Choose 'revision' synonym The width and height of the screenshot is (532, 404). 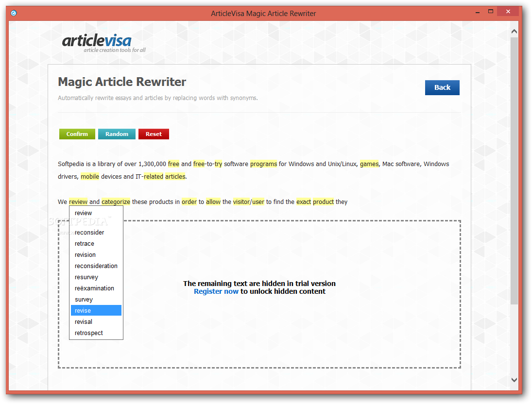click(96, 255)
